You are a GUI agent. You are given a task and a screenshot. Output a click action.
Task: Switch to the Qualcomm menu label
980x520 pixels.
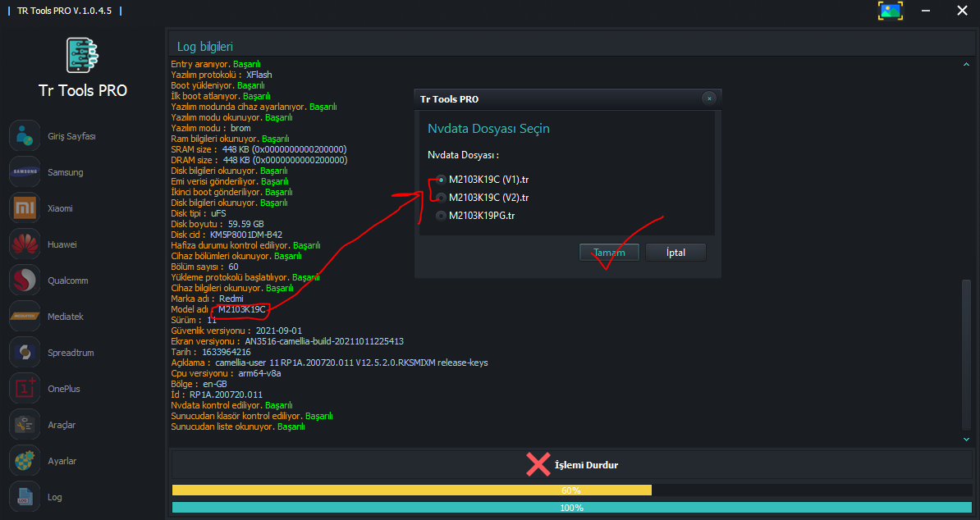(x=68, y=281)
